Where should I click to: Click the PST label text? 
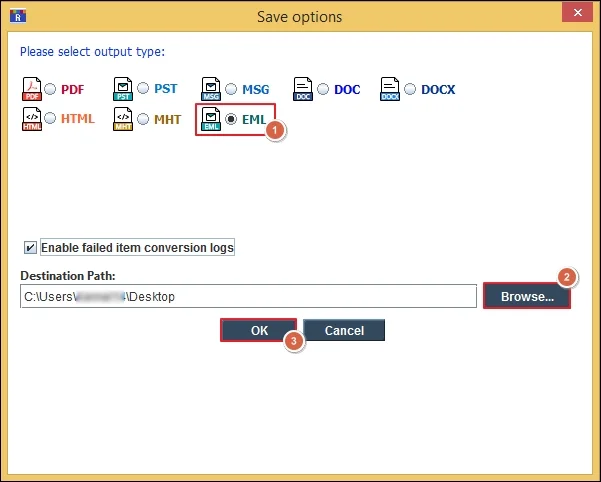pyautogui.click(x=166, y=89)
